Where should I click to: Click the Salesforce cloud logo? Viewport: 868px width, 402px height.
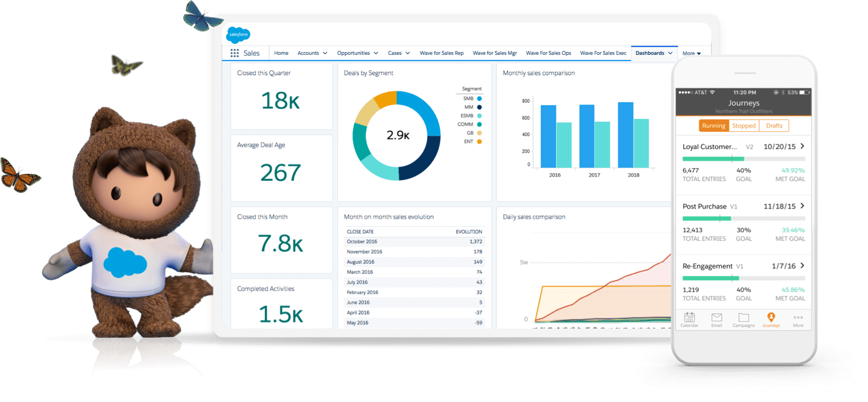[238, 35]
